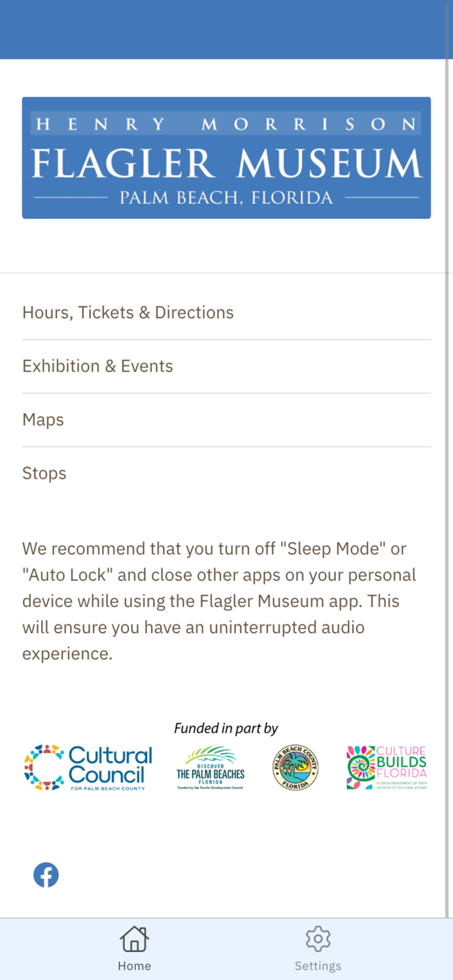The height and width of the screenshot is (980, 453).
Task: Switch to the Settings tab
Action: [x=318, y=949]
